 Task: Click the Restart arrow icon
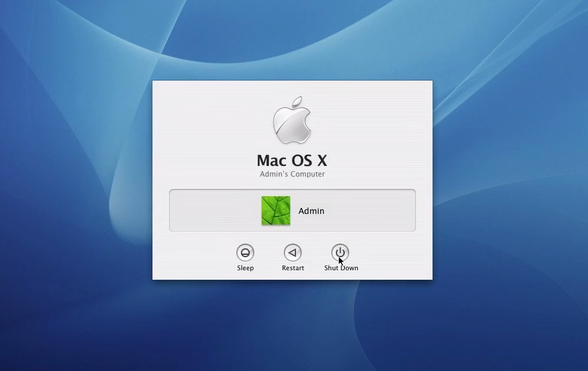click(x=293, y=252)
